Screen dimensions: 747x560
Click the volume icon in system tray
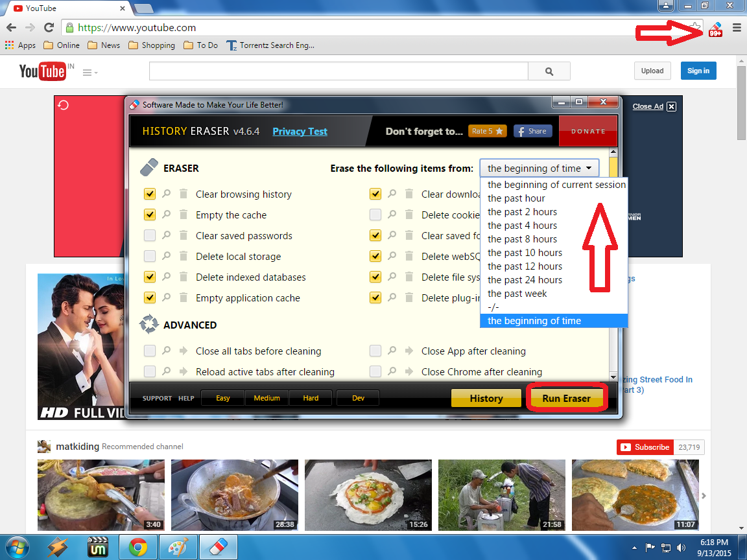point(682,548)
